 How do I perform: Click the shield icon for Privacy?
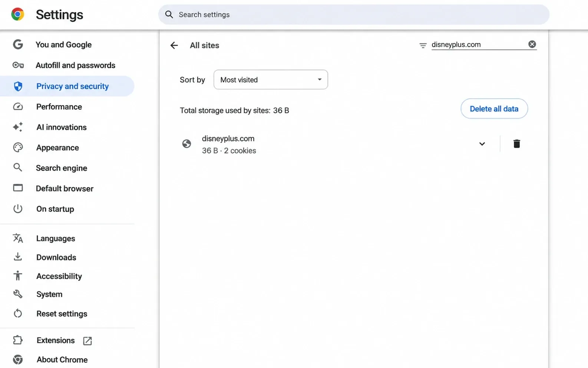click(18, 86)
